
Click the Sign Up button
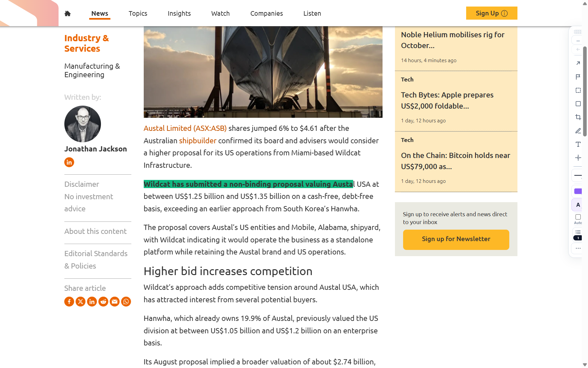[x=492, y=13]
